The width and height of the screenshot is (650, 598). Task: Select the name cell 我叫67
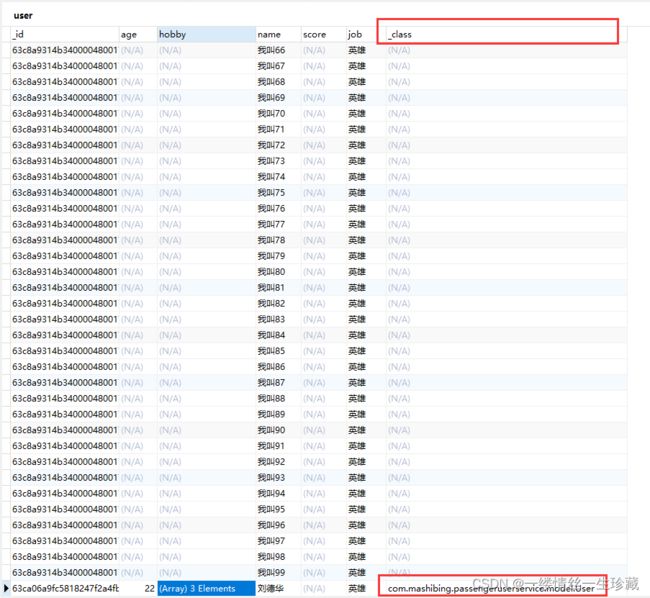click(278, 66)
